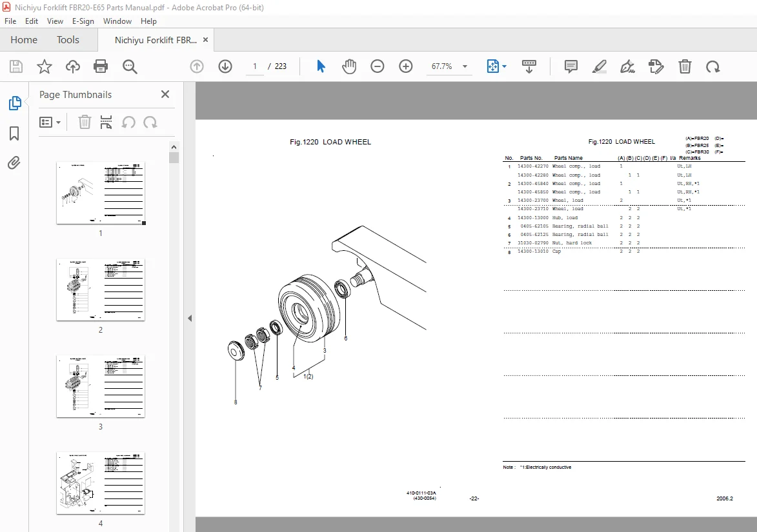Collapse the navigation pane arrow
Viewport: 757px width, 532px height.
click(x=190, y=319)
